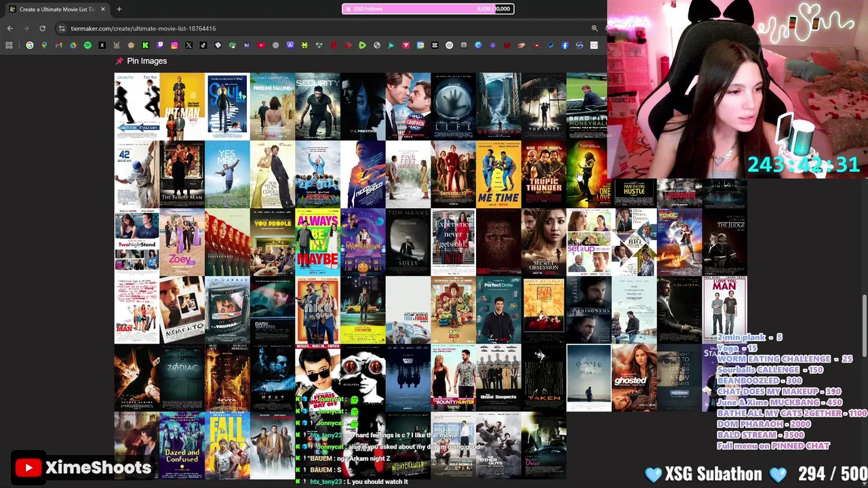Select the Life movie poster
This screenshot has width=868, height=488.
453,106
